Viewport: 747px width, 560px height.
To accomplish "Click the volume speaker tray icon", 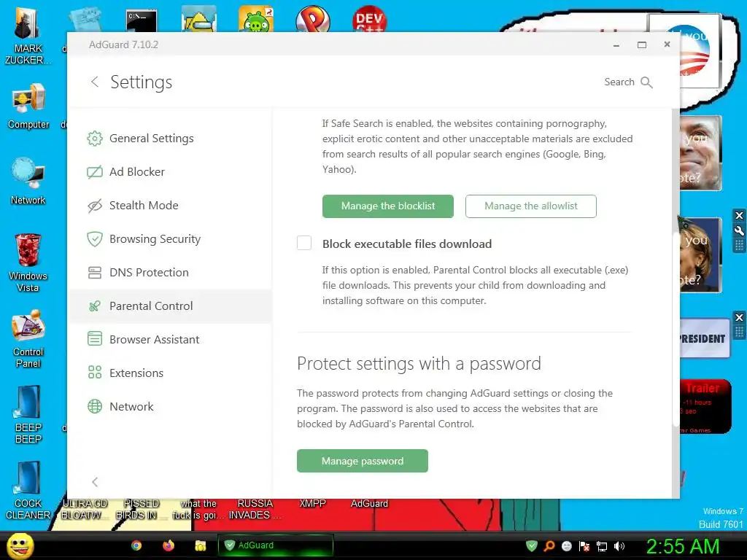I will point(619,546).
